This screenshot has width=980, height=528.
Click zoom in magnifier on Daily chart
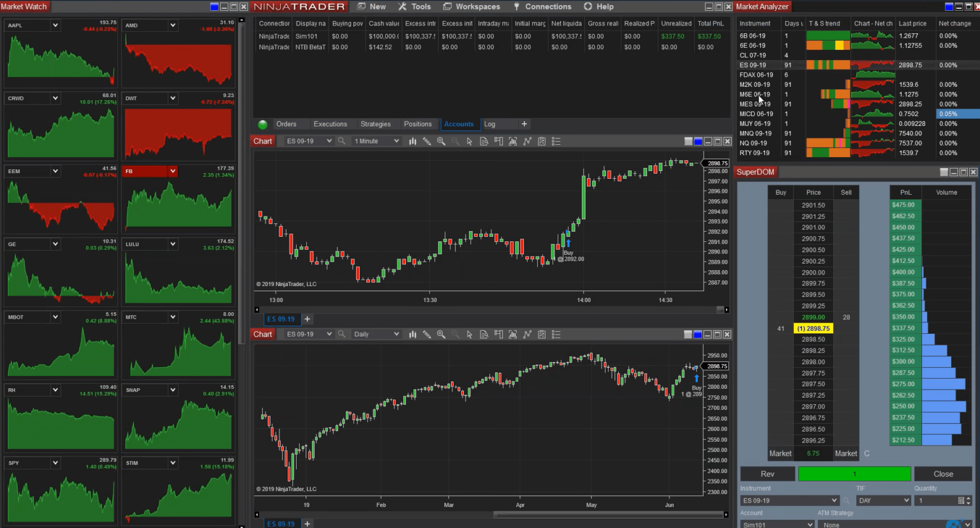point(441,334)
